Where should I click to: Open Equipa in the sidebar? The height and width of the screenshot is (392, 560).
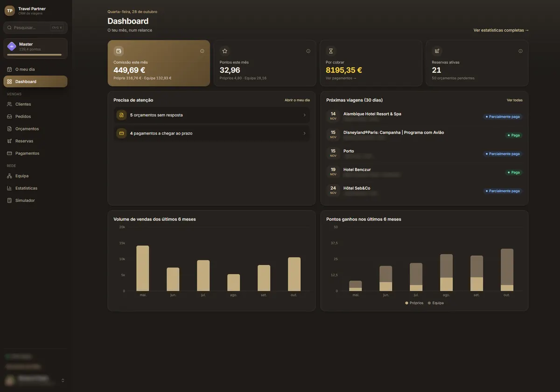[35, 176]
